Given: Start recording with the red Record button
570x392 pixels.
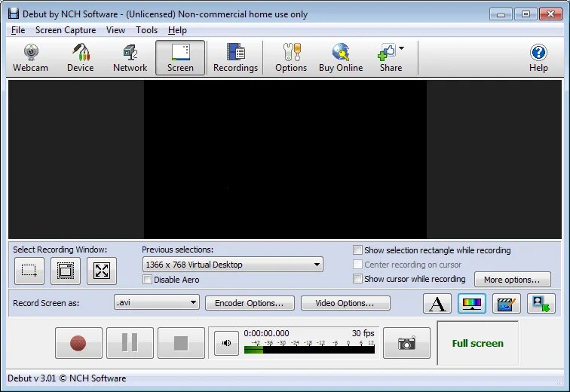Looking at the screenshot, I should pos(78,343).
